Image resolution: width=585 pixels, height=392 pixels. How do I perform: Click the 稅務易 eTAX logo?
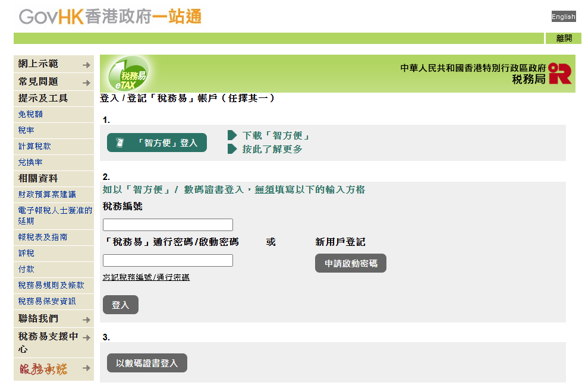pos(127,74)
